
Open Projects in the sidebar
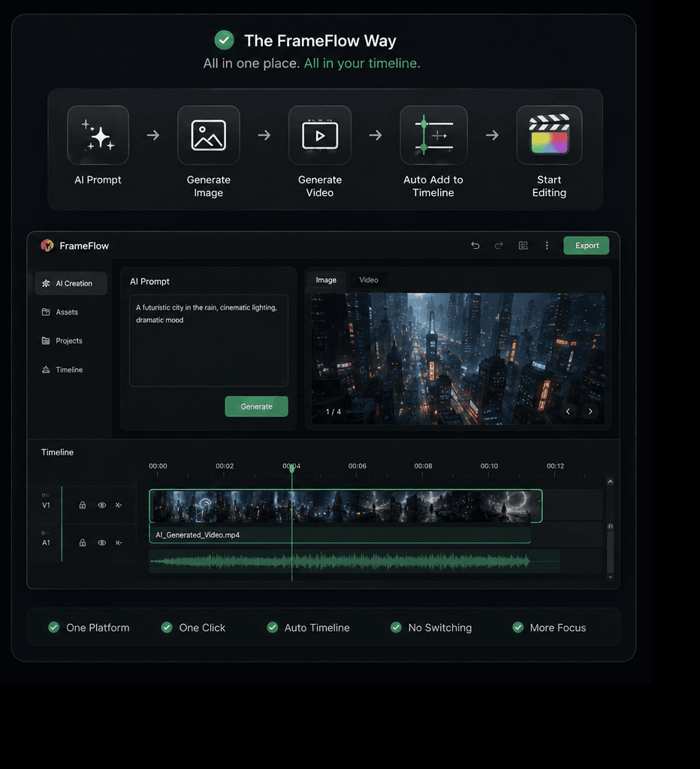click(x=62, y=341)
